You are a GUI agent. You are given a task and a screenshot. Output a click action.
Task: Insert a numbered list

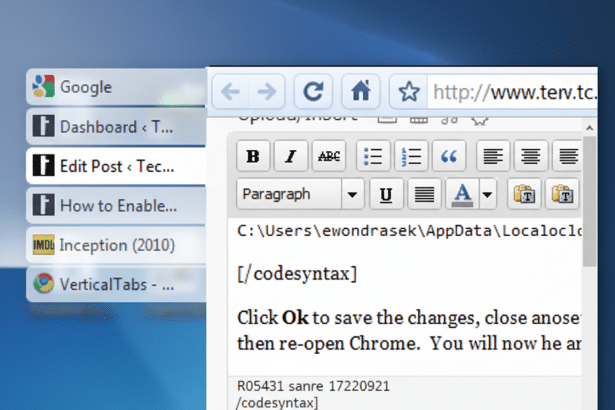click(411, 156)
